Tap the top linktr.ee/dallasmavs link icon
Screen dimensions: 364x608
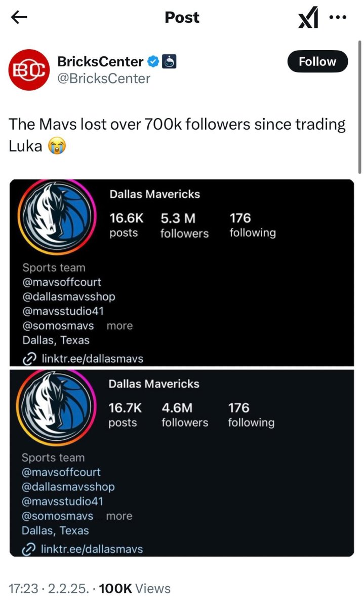coord(30,359)
